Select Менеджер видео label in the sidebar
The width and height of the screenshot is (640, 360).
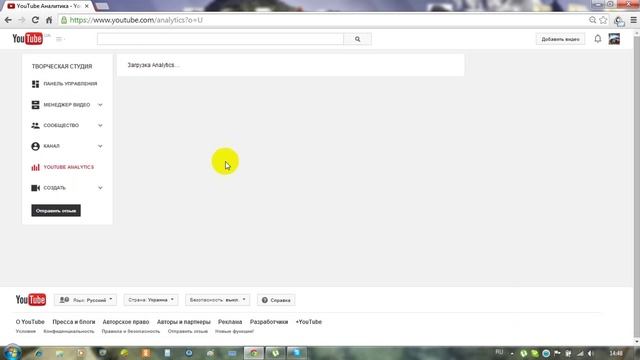point(67,105)
